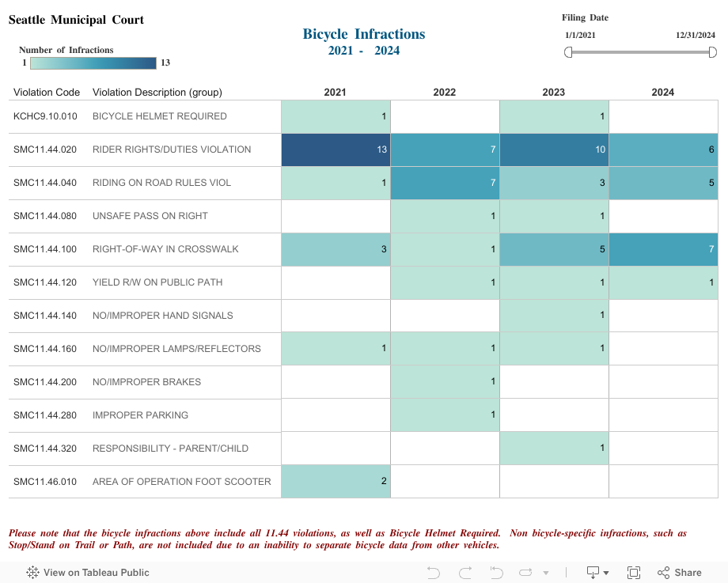The image size is (728, 583).
Task: Click the View on Tableau Public link
Action: click(95, 571)
